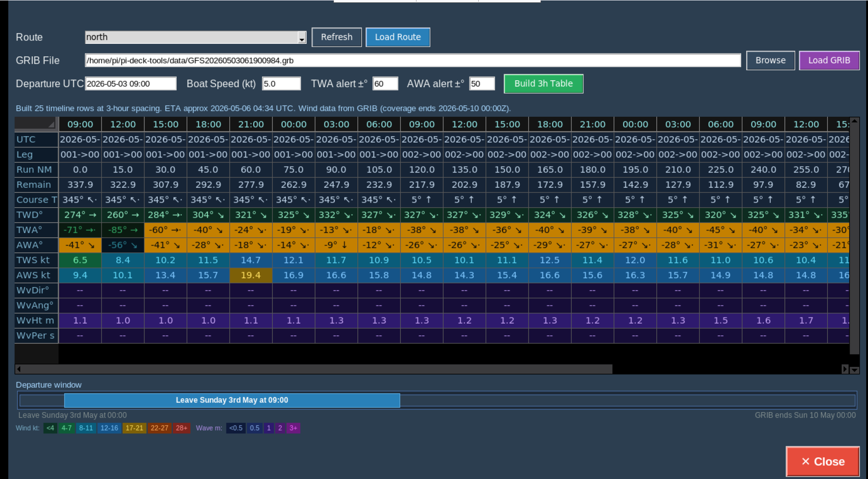Click the Run NM cell showing 105.0
The height and width of the screenshot is (479, 868).
coord(379,169)
